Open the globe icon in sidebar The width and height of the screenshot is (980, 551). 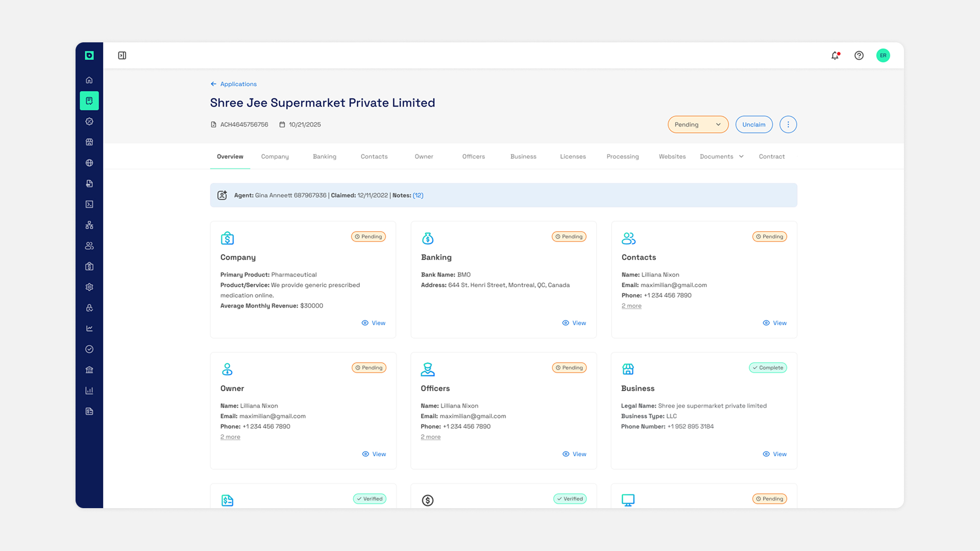click(89, 163)
